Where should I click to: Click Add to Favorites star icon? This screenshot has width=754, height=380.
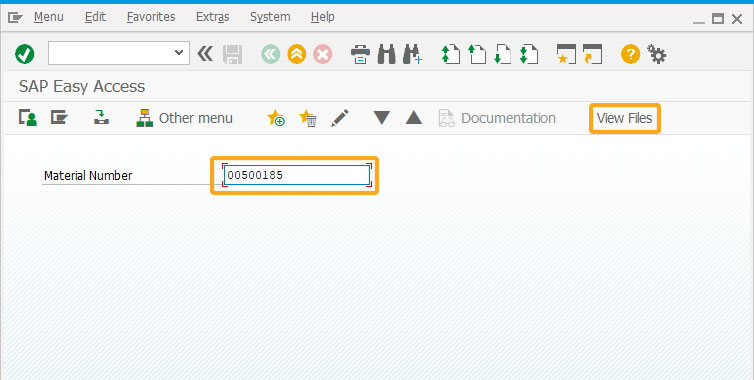pos(276,118)
